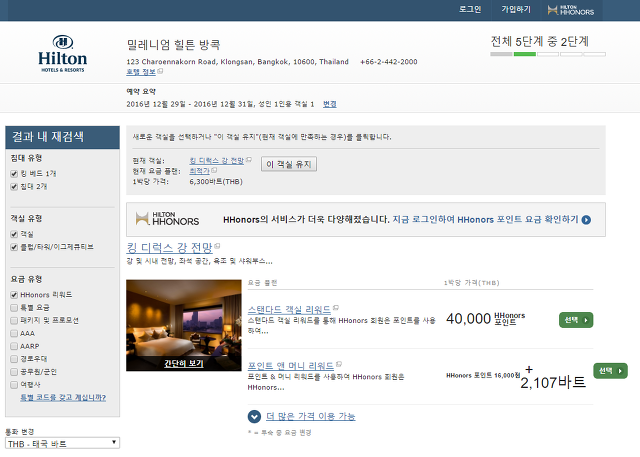Open the 킹 디럭스 강 전망 room heading link

pyautogui.click(x=169, y=248)
